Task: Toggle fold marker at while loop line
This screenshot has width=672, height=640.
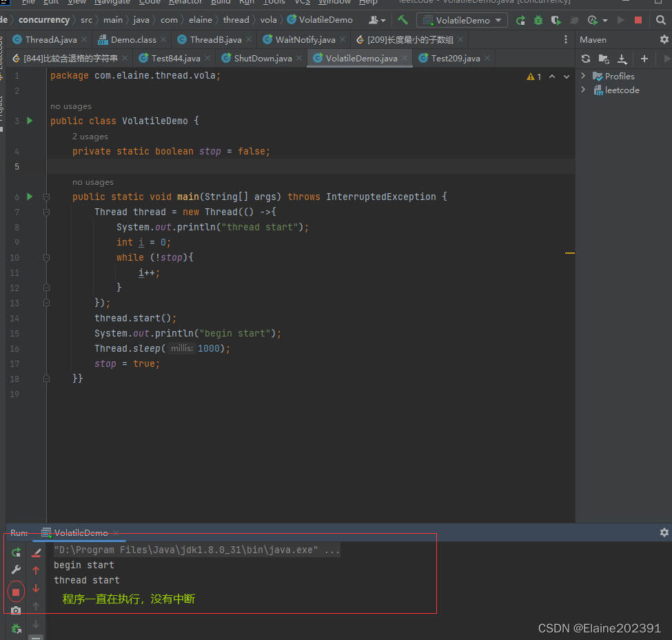Action: 46,258
